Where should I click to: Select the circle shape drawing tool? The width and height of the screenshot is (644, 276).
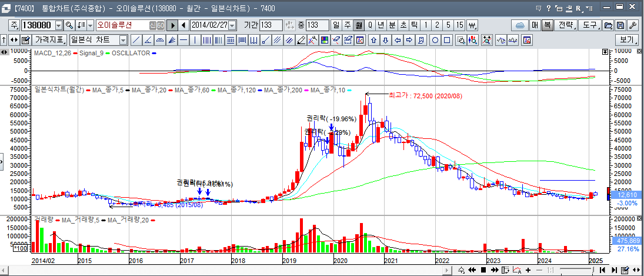click(435, 40)
